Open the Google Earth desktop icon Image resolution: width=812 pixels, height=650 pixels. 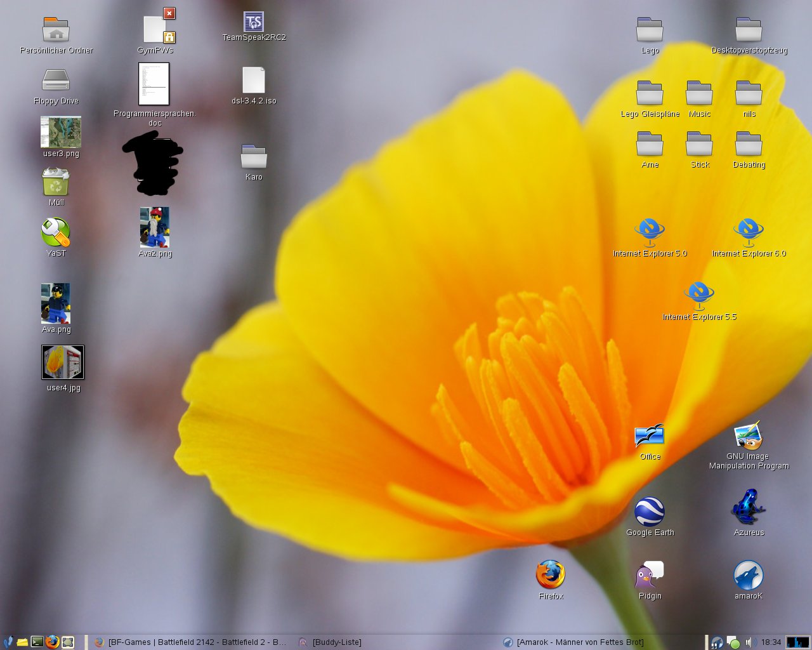tap(650, 512)
